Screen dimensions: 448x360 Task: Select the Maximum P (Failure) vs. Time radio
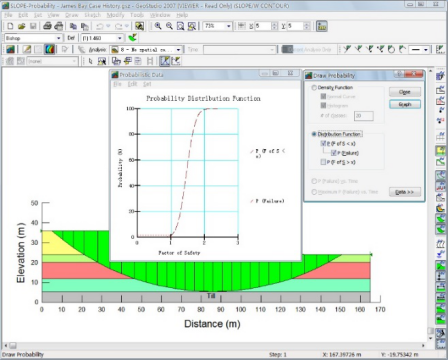click(314, 192)
